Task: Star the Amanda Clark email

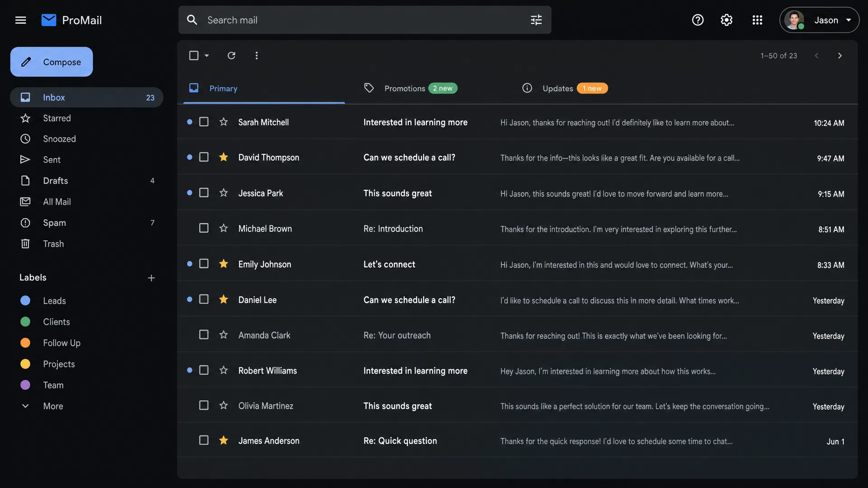Action: coord(223,335)
